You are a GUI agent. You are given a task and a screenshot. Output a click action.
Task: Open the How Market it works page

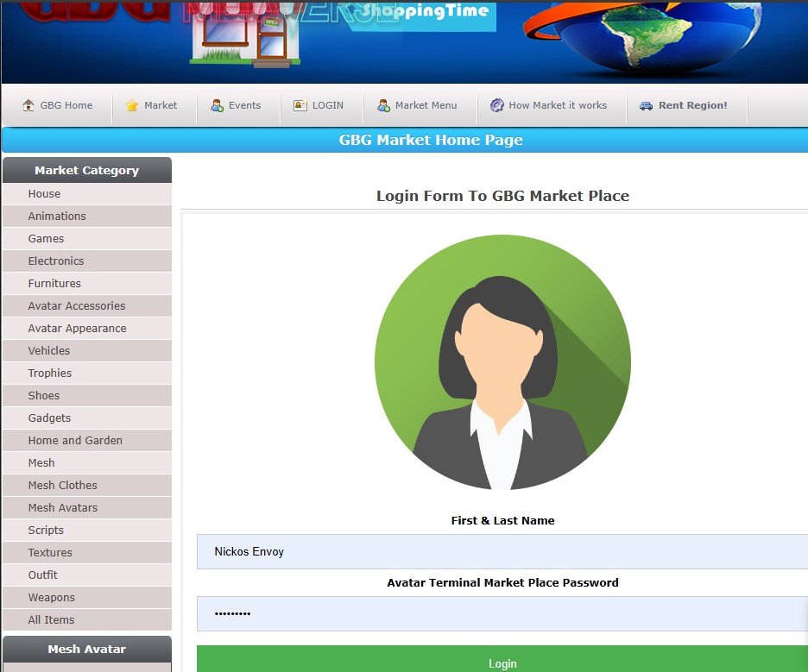(x=558, y=105)
